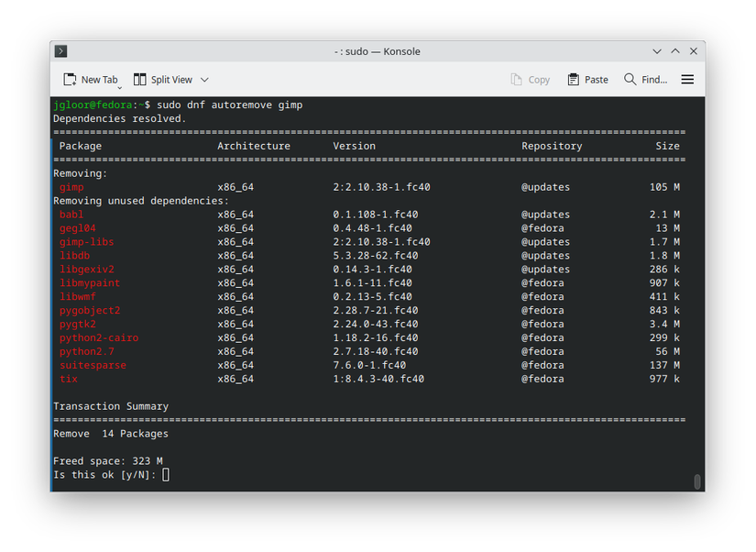This screenshot has width=756, height=552.
Task: Open the hamburger menu
Action: [x=687, y=80]
